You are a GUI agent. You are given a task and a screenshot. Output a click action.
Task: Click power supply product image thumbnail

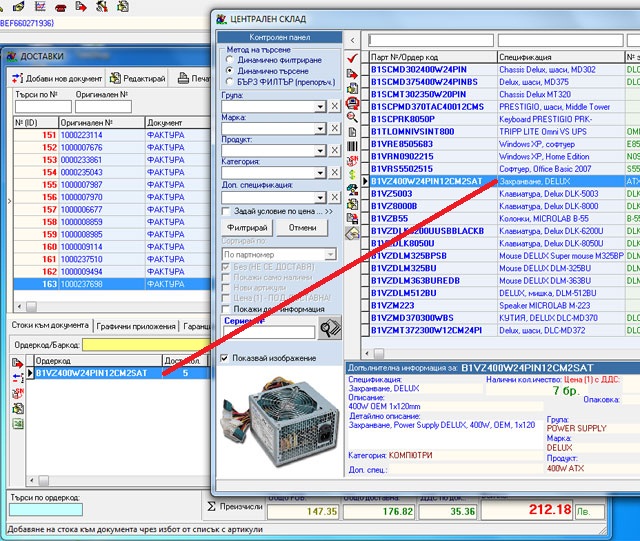[280, 422]
